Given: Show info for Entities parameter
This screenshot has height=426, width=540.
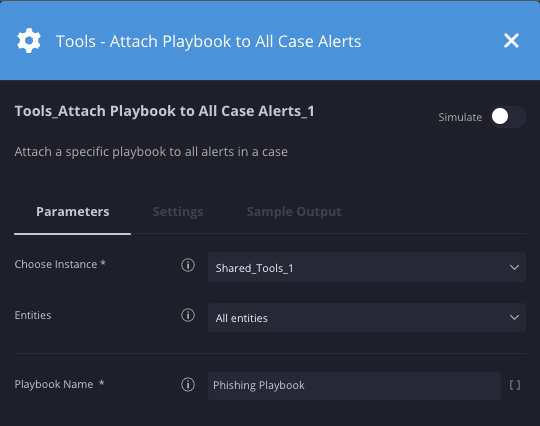Looking at the screenshot, I should pos(188,315).
